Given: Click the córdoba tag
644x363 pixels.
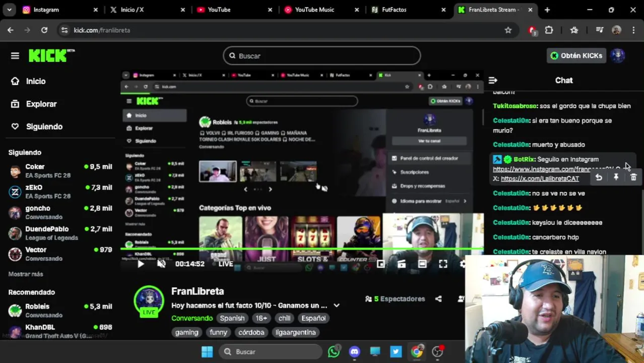Looking at the screenshot, I should [251, 332].
